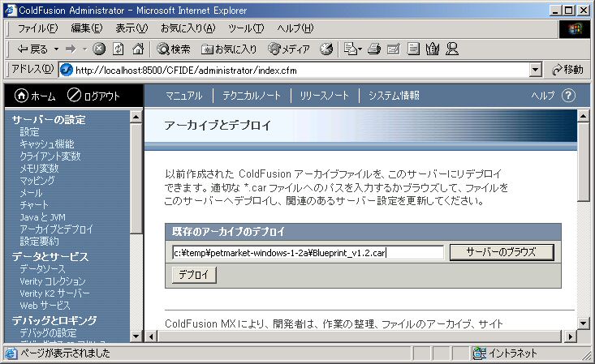Stop page loading with the Stop icon
The height and width of the screenshot is (364, 595).
(99, 49)
